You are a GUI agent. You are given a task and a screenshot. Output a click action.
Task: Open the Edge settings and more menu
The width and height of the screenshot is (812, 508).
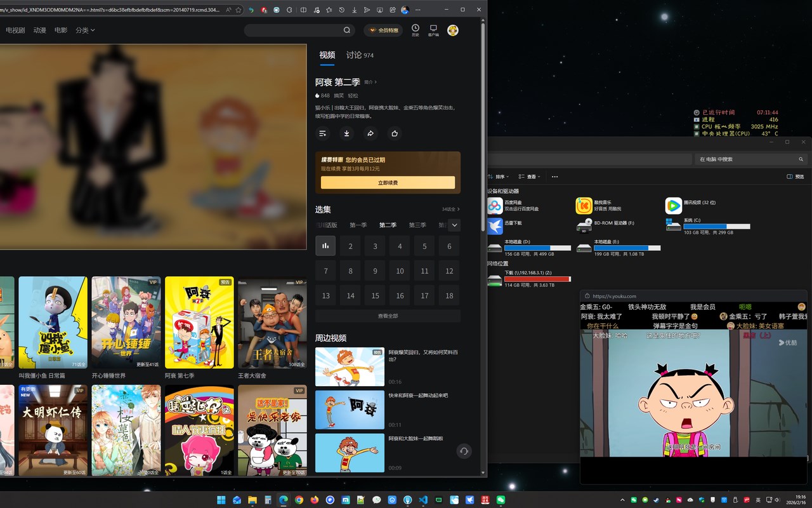pos(419,10)
